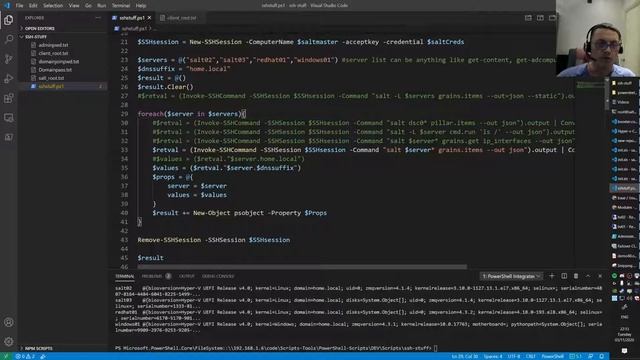
Task: Select the Terminal panel tab
Action: coord(124,276)
